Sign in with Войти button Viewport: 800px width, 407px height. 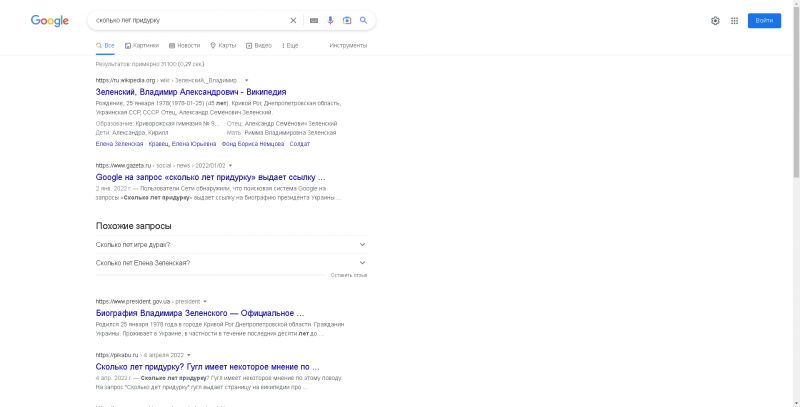pos(764,20)
